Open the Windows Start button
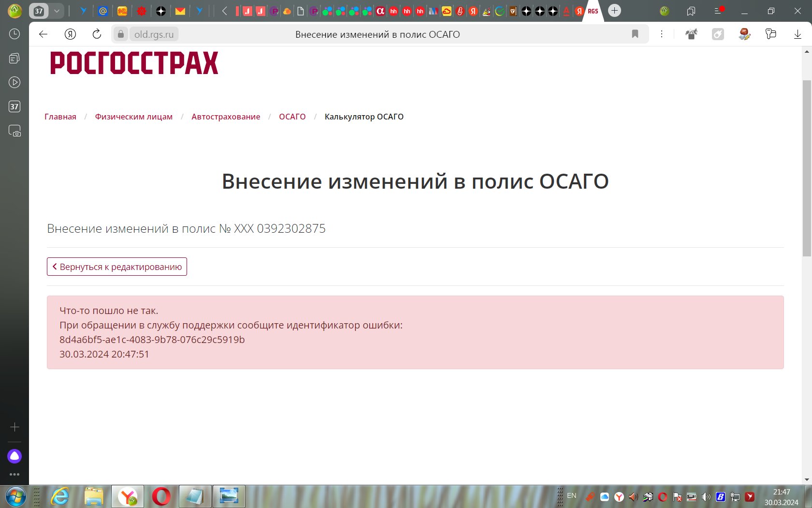The image size is (812, 508). point(15,497)
